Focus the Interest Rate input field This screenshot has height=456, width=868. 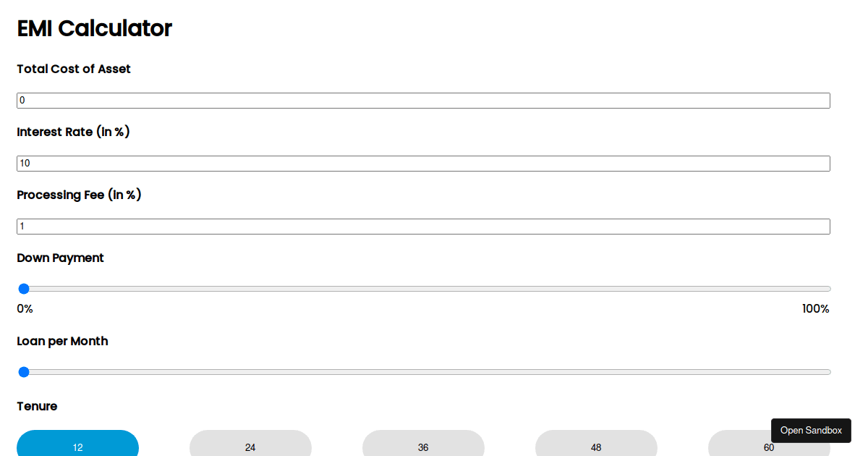423,163
